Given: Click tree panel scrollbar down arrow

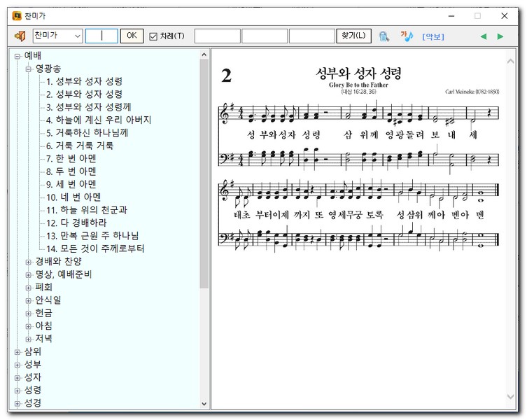Looking at the screenshot, I should tap(204, 404).
